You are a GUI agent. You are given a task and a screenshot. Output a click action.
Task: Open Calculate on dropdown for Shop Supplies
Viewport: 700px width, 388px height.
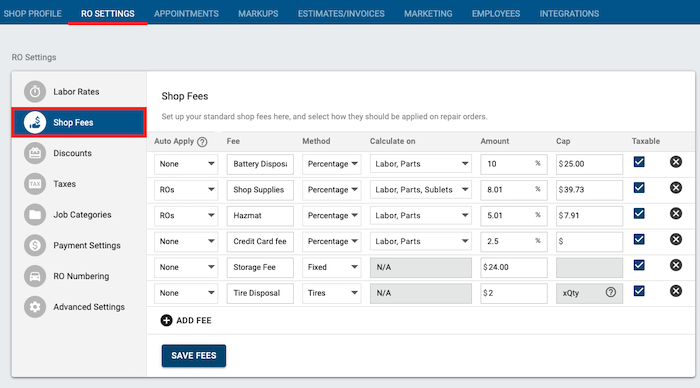[421, 190]
